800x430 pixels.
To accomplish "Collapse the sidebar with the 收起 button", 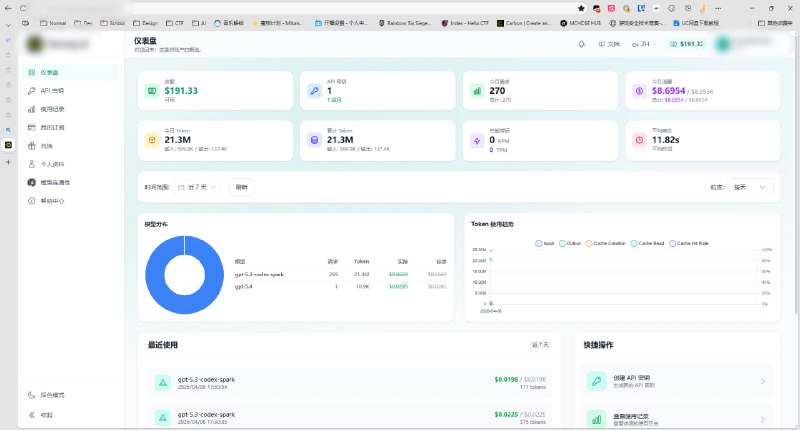I will point(70,415).
